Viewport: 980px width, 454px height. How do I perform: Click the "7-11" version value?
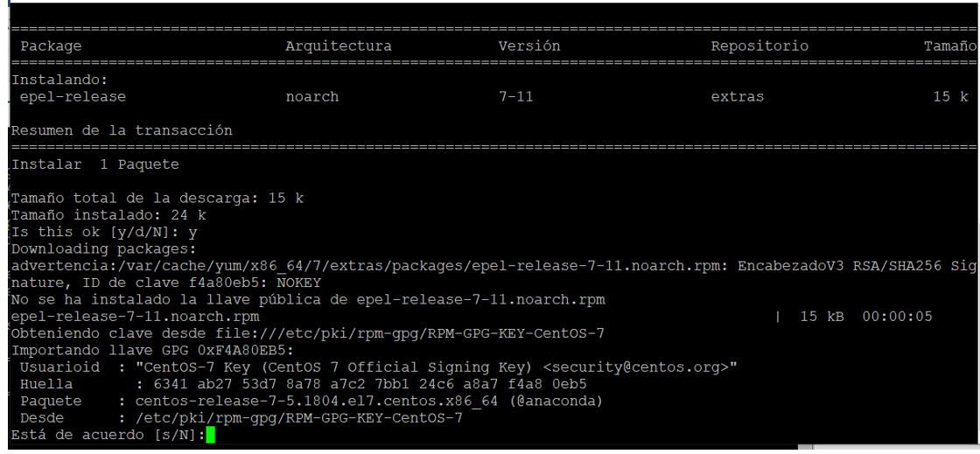[x=515, y=97]
